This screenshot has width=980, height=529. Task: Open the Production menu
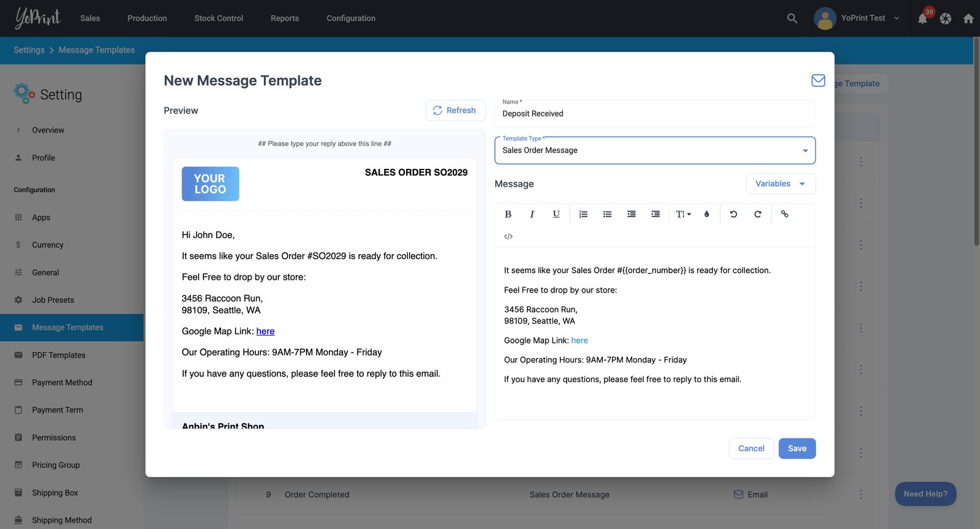[x=147, y=18]
